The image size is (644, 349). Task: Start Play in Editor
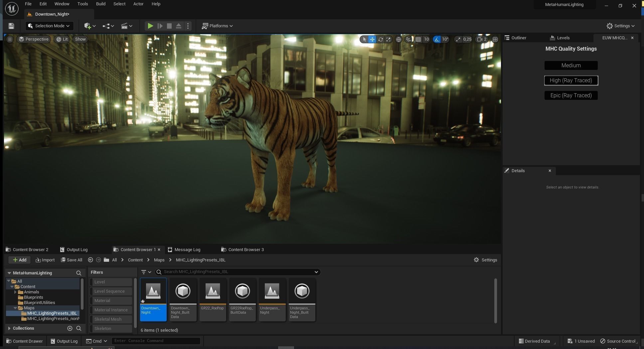click(x=150, y=26)
